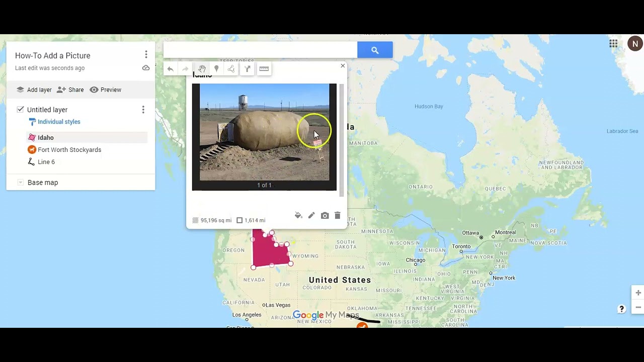Click the 95,196 sq mi area text

[216, 220]
